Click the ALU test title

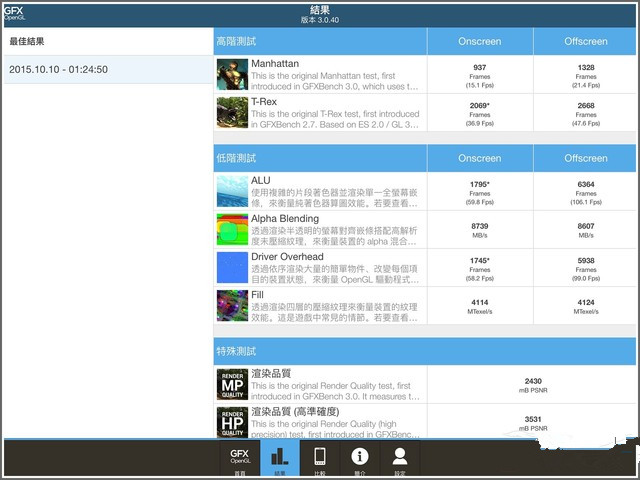coord(261,180)
